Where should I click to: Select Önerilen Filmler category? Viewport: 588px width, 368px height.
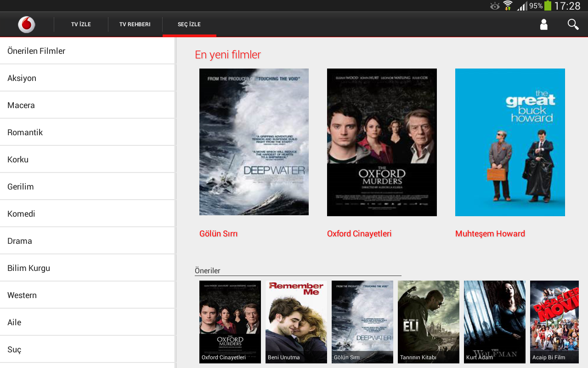[x=88, y=51]
